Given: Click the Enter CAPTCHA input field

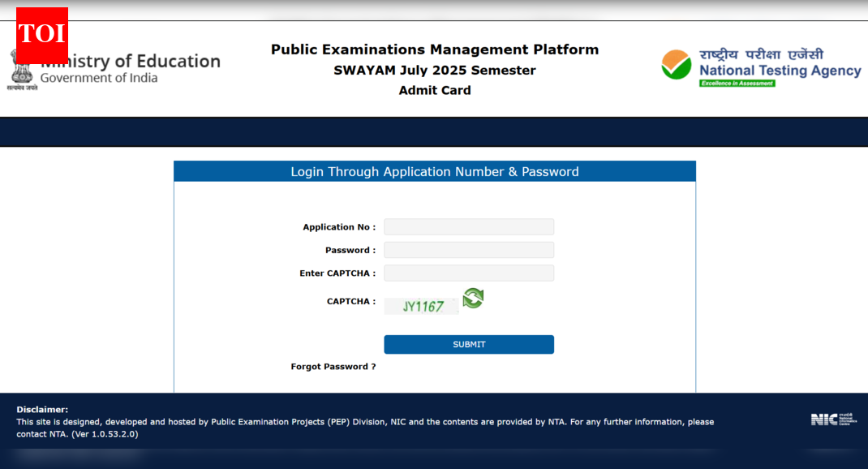Looking at the screenshot, I should tap(469, 273).
